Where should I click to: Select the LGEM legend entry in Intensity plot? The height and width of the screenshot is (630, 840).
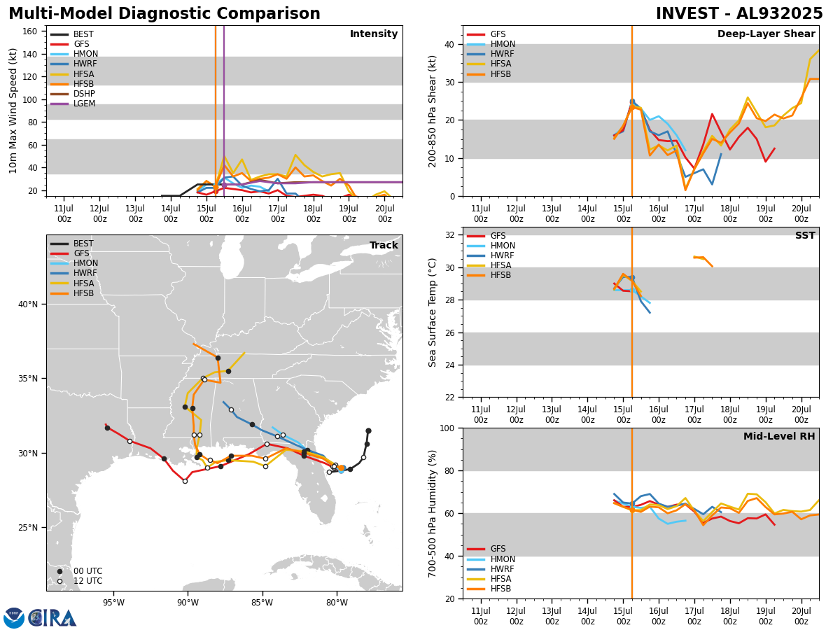click(84, 104)
